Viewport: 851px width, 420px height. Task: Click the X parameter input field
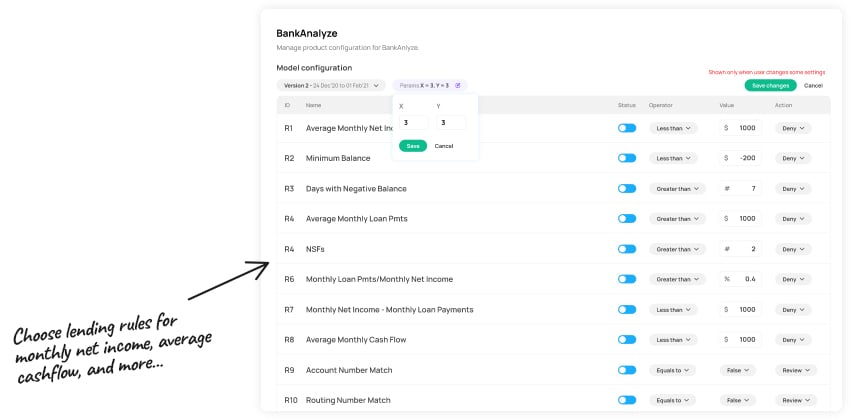click(413, 123)
